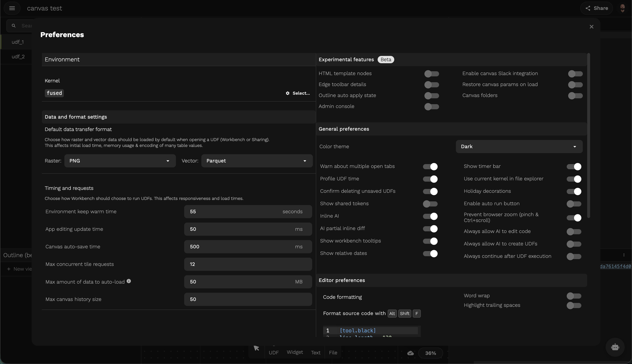Select udf_1 in the sidebar
The height and width of the screenshot is (364, 632).
pyautogui.click(x=16, y=42)
